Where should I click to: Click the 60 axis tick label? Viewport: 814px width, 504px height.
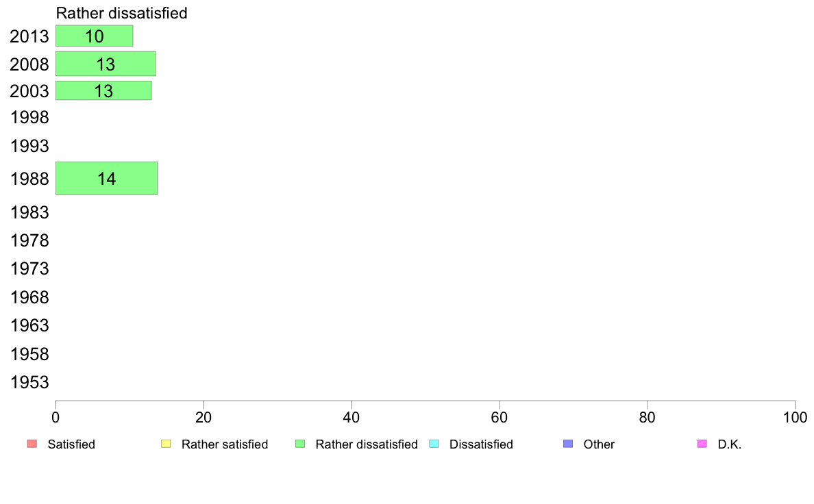tap(500, 417)
